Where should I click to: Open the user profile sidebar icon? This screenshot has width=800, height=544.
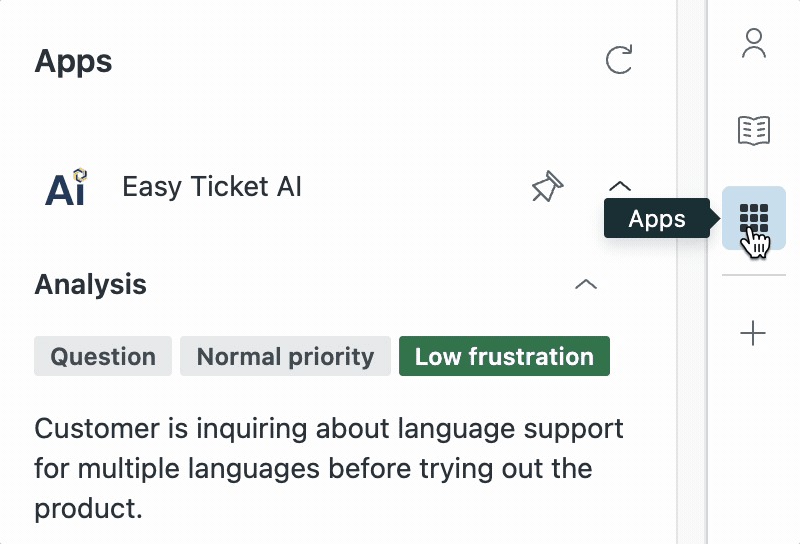pyautogui.click(x=754, y=43)
